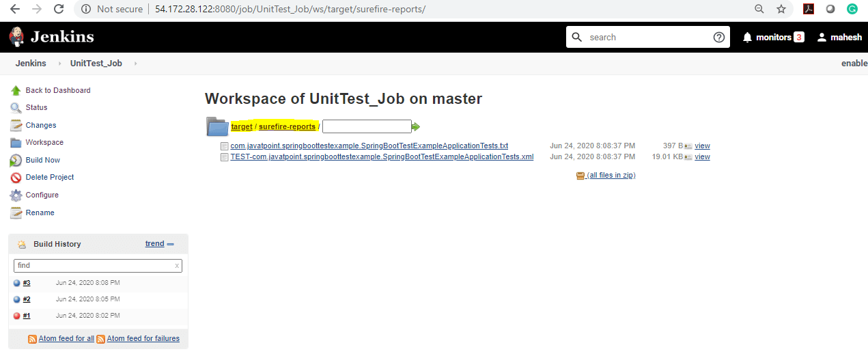Click view link for the .xml file
The height and width of the screenshot is (356, 868).
[702, 156]
